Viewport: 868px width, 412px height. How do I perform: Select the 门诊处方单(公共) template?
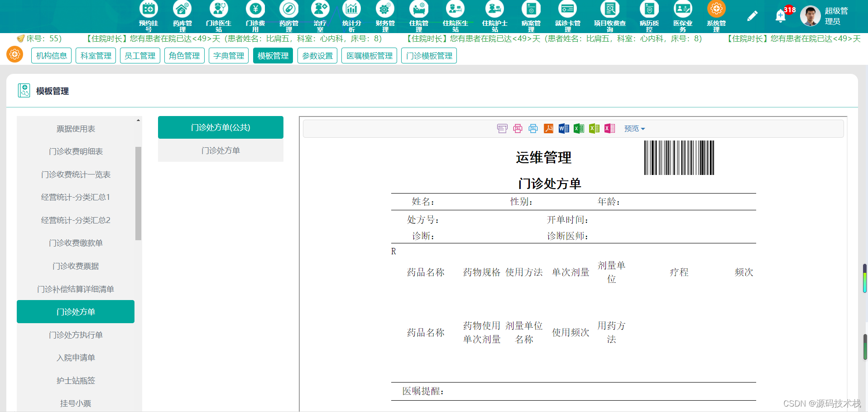pos(220,127)
